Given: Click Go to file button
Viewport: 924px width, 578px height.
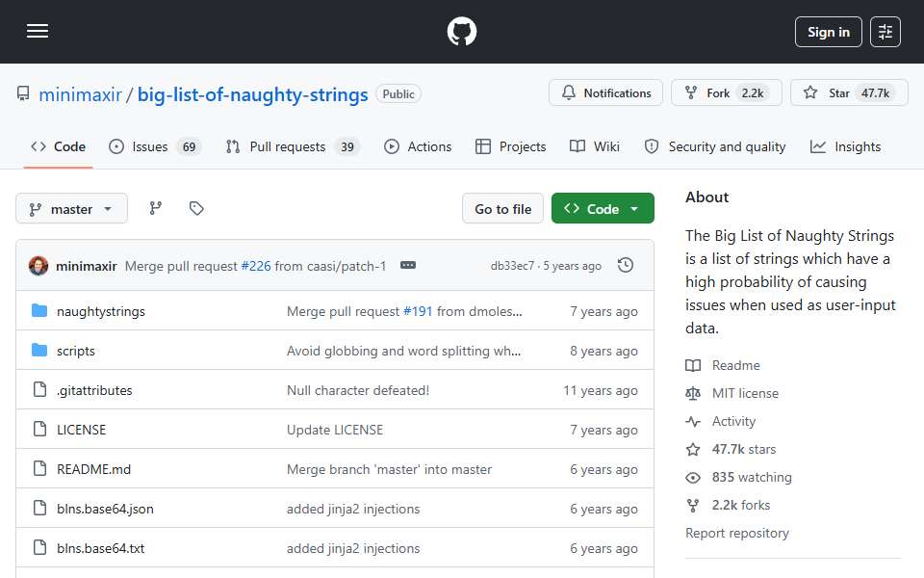Looking at the screenshot, I should pyautogui.click(x=502, y=209).
